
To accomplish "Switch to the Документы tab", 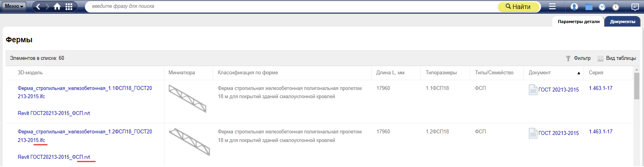I will [622, 22].
